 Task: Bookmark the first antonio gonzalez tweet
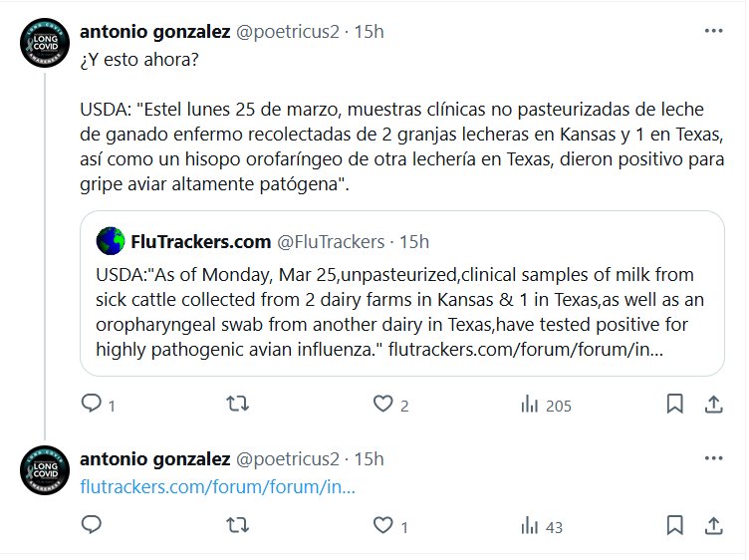click(674, 405)
